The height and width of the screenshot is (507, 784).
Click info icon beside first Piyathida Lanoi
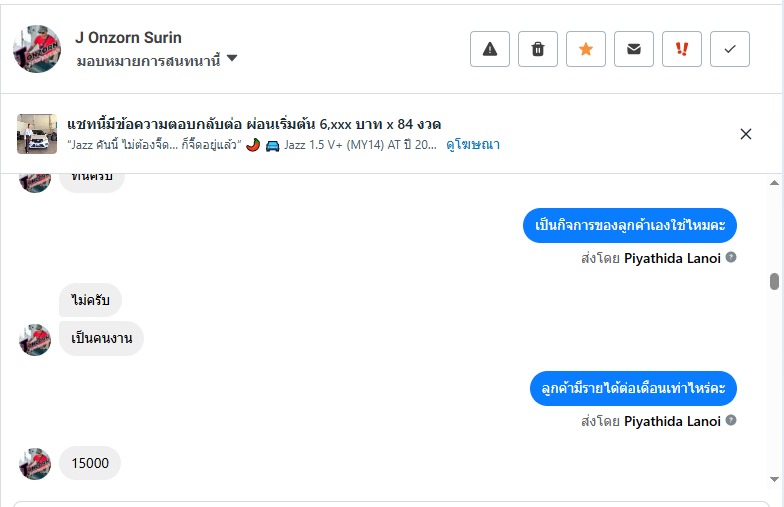point(731,258)
